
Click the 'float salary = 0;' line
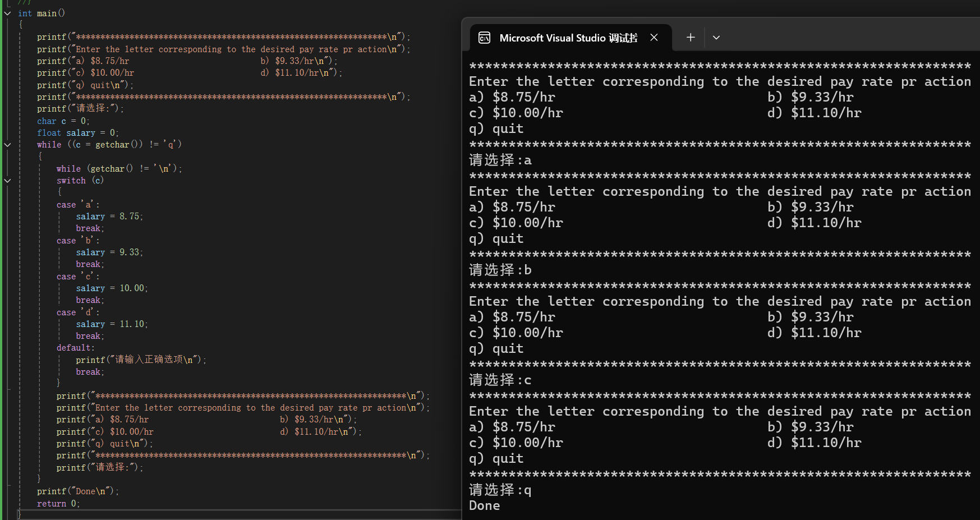pyautogui.click(x=78, y=133)
